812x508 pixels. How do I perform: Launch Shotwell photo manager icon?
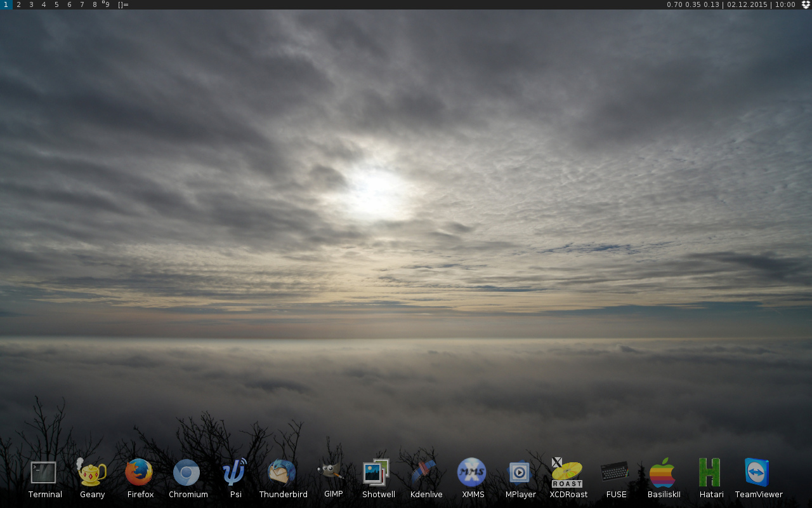(377, 472)
